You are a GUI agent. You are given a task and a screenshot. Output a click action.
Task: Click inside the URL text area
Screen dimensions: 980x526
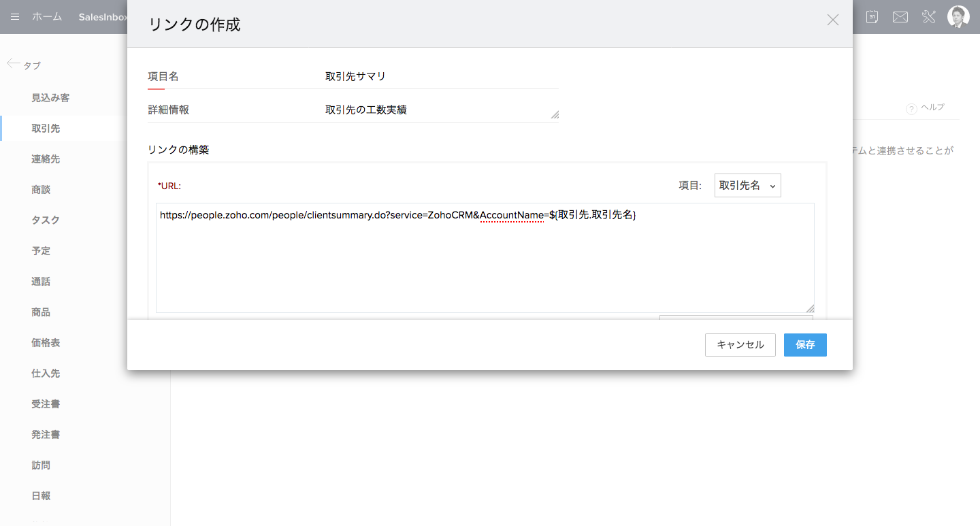[x=485, y=258]
